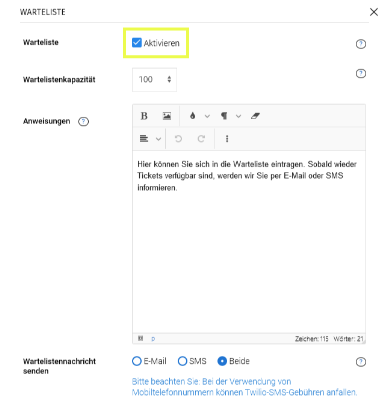This screenshot has height=401, width=388.
Task: Click the 'p' element path in editor footer
Action: coord(153,339)
